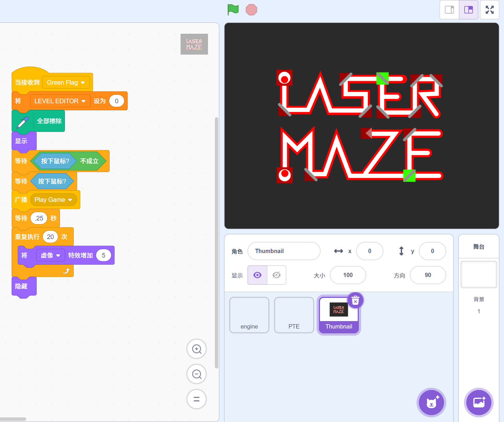Click the green flag to start

pos(233,10)
